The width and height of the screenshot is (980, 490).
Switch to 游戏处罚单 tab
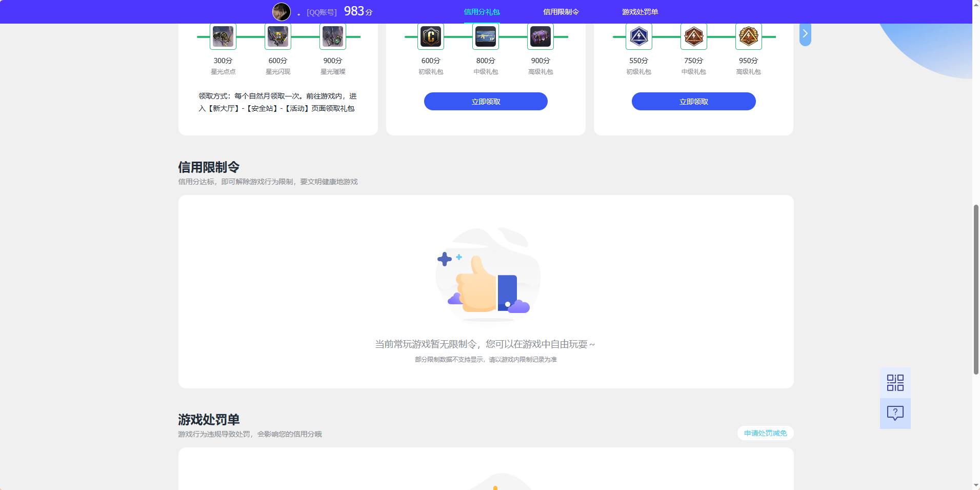pyautogui.click(x=640, y=12)
